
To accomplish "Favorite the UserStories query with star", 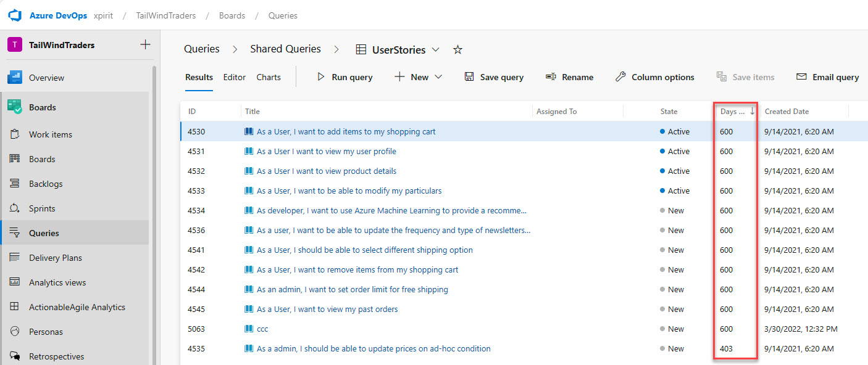I will 457,50.
